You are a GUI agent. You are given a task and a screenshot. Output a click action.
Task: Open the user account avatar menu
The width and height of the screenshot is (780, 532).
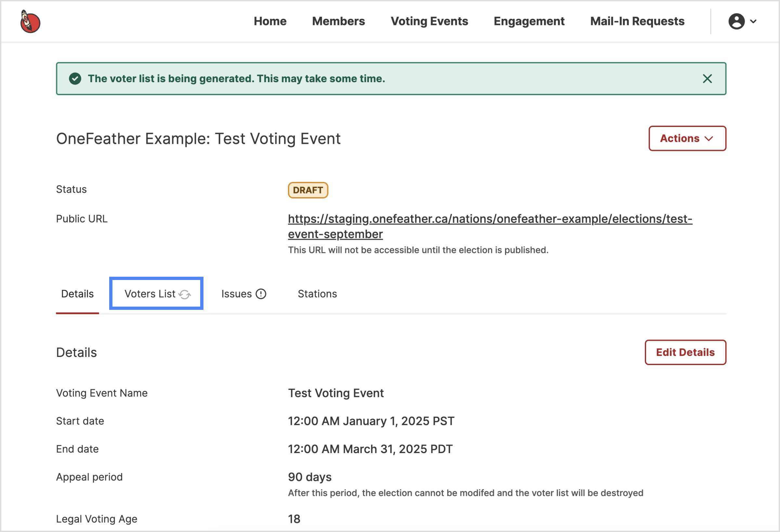click(x=736, y=21)
